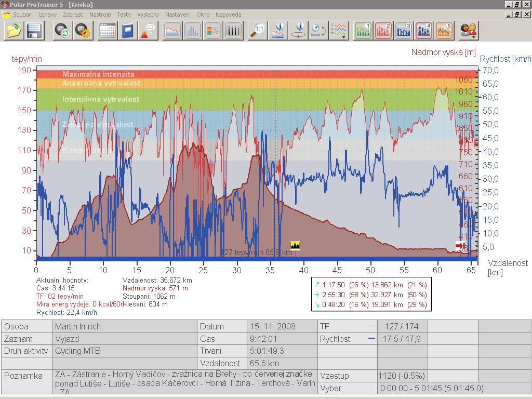Open the calendar view icon
This screenshot has height=399, width=532.
click(107, 31)
